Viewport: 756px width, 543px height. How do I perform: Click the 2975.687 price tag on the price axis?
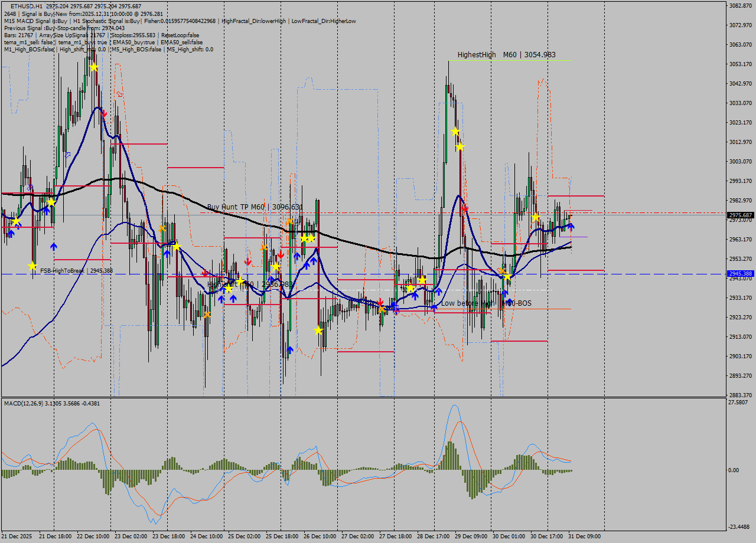pyautogui.click(x=741, y=215)
